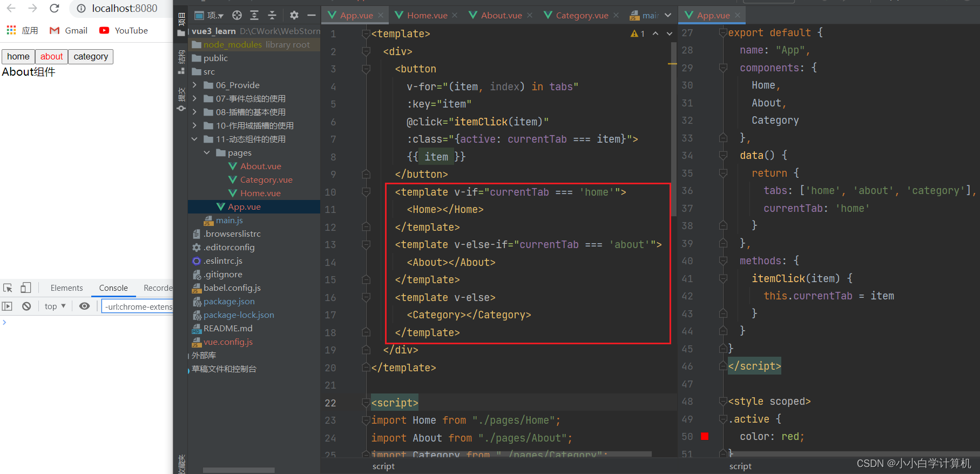Go back in the browser
980x474 pixels.
[x=11, y=8]
